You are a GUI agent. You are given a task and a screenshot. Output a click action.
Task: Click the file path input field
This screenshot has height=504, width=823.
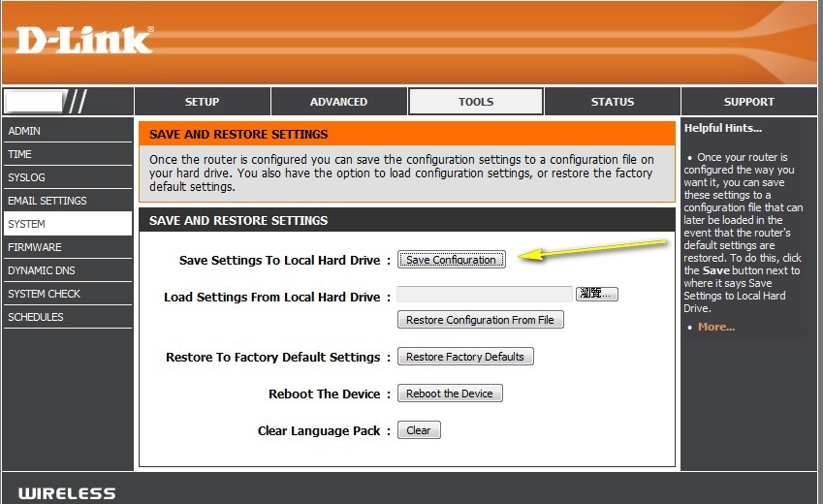pyautogui.click(x=485, y=294)
